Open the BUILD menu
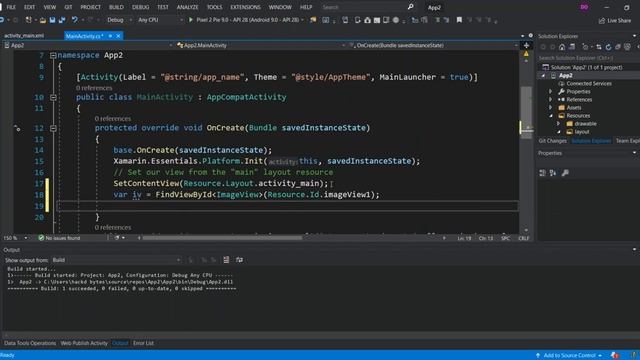The width and height of the screenshot is (640, 360). (116, 7)
